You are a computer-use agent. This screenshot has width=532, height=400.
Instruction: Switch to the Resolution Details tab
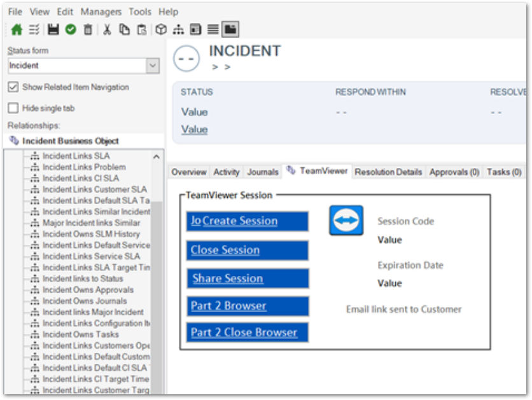click(x=388, y=172)
